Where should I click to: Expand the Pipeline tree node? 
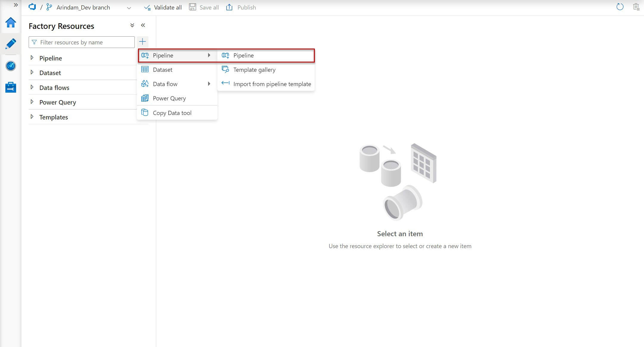[x=32, y=58]
